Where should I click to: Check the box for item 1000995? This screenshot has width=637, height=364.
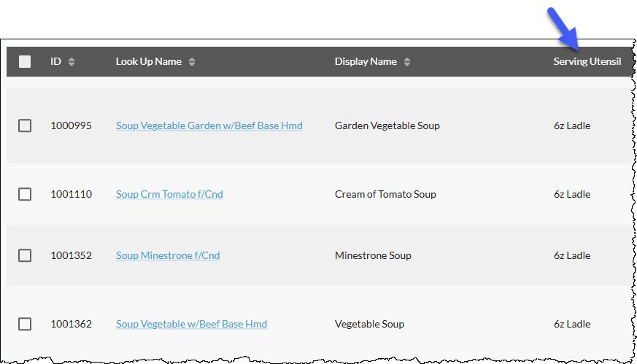point(25,125)
